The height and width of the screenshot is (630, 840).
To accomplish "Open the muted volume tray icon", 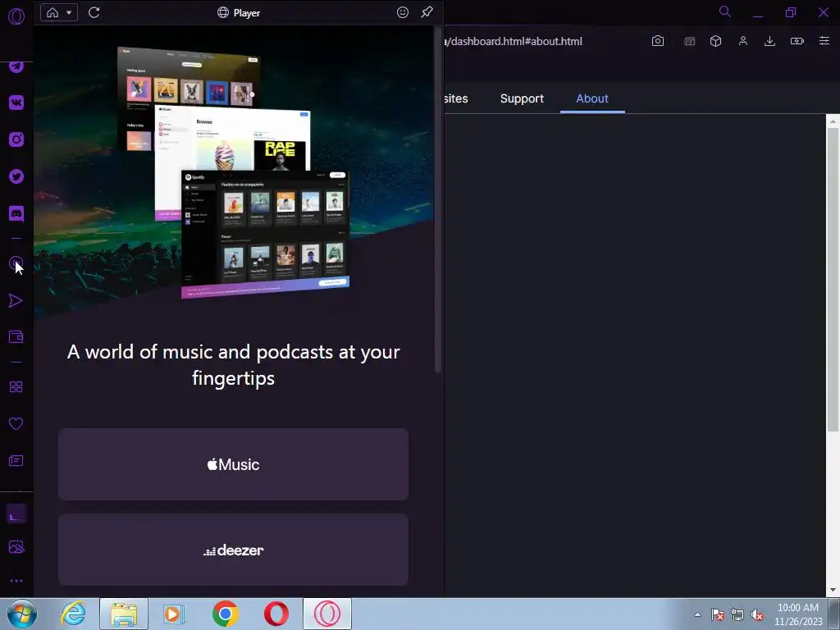I will point(757,615).
